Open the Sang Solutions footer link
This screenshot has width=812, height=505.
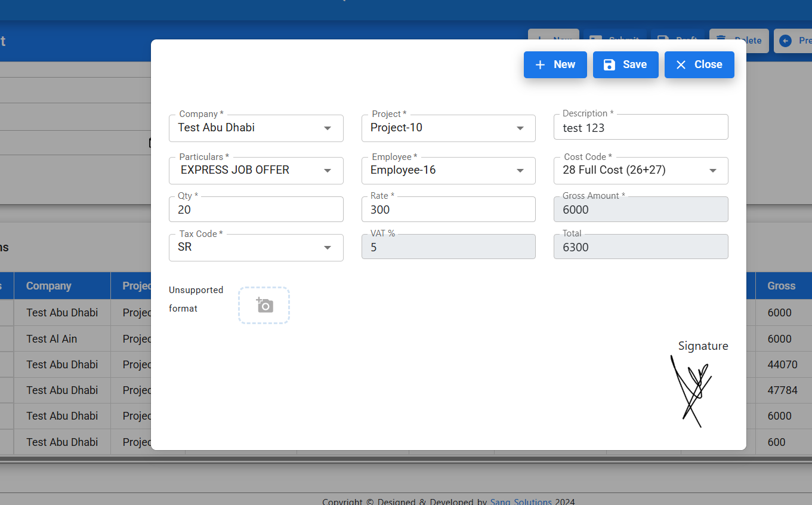click(521, 501)
